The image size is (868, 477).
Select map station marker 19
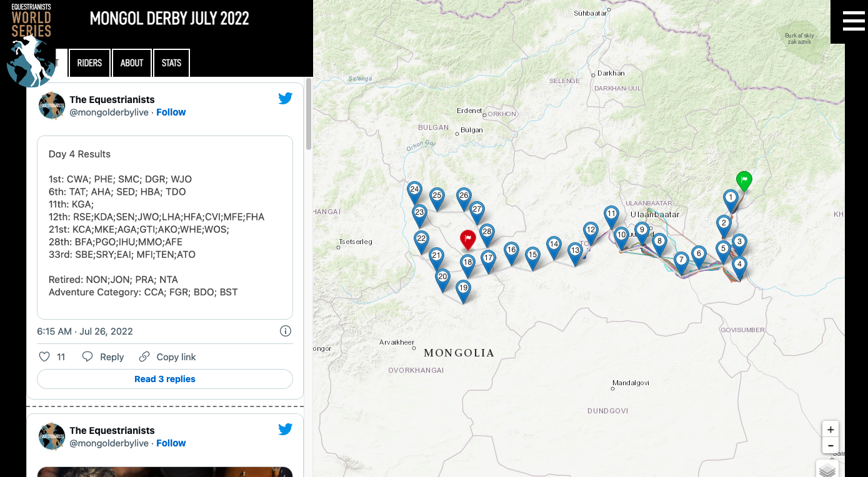click(463, 292)
